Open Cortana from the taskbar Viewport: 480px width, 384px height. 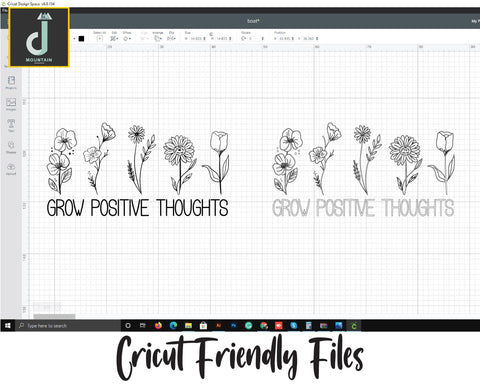128,325
